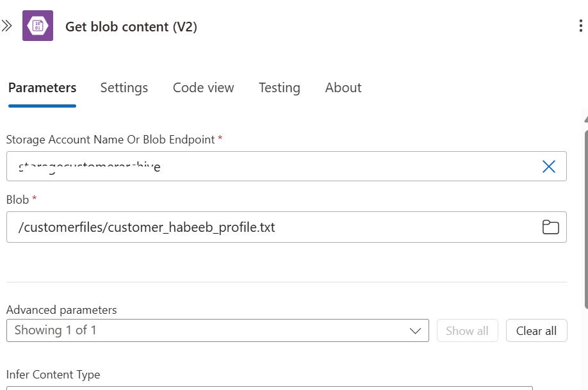Viewport: 588px width, 390px height.
Task: Go to the About tab
Action: [343, 88]
